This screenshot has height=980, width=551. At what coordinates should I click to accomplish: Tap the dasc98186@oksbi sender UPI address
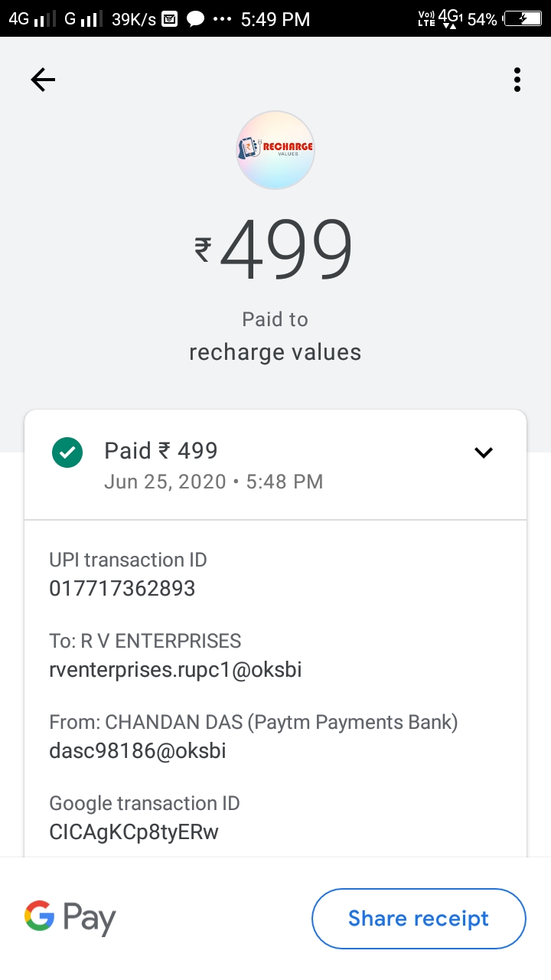(138, 751)
